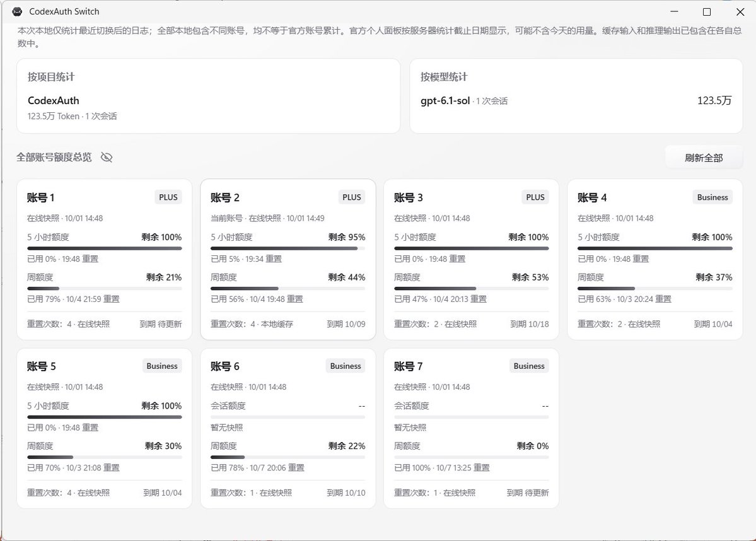Click the 刷新全部 button

704,158
